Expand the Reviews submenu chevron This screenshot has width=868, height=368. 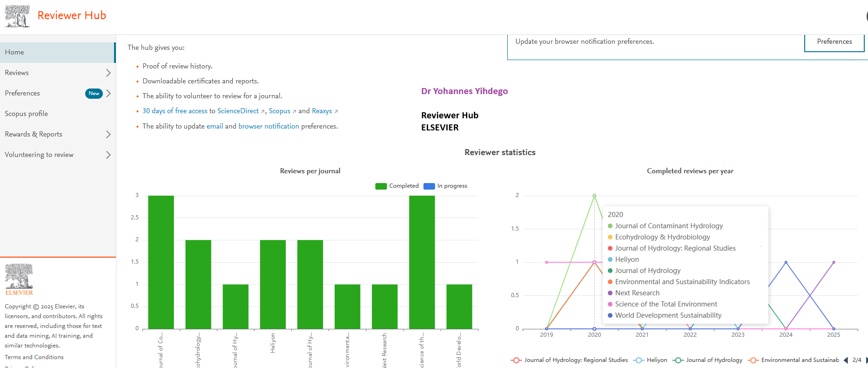(x=108, y=73)
